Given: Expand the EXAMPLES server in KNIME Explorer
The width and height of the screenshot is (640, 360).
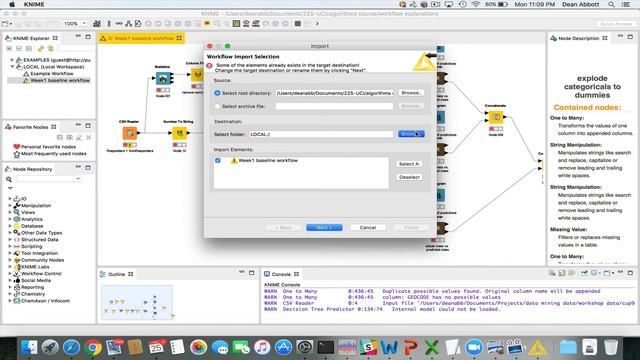Looking at the screenshot, I should point(12,60).
